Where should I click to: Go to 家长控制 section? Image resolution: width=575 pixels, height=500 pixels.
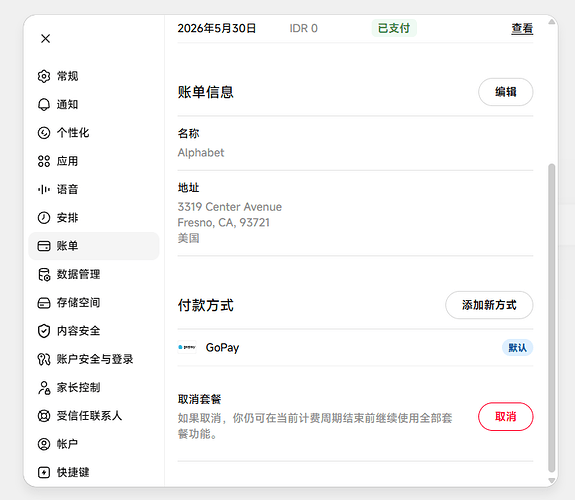coord(94,388)
